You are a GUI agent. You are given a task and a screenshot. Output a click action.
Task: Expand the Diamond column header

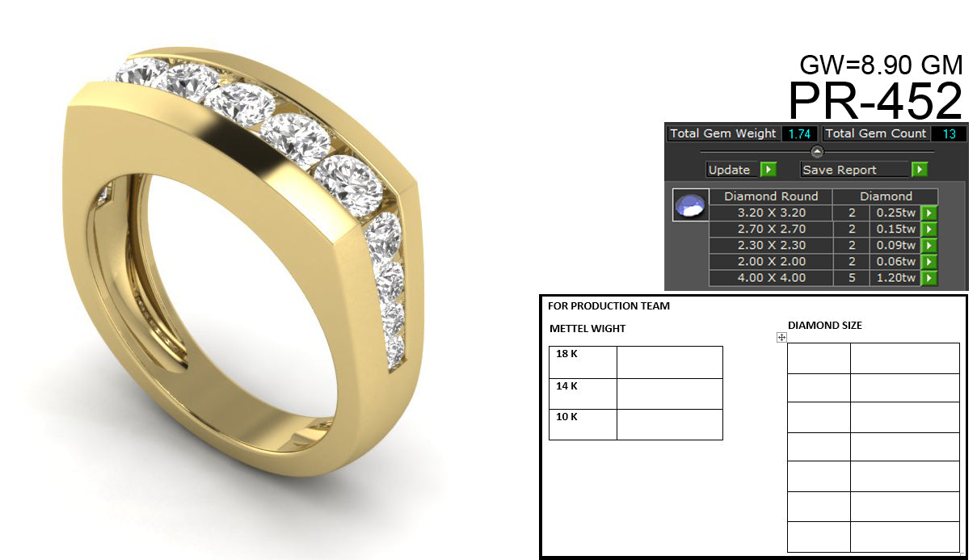click(888, 196)
